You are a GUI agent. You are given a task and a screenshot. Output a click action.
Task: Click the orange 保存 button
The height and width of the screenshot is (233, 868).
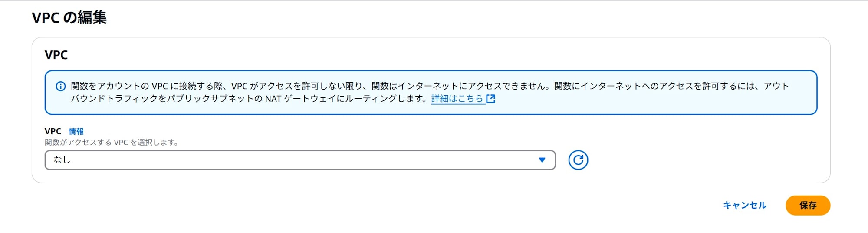pos(808,205)
